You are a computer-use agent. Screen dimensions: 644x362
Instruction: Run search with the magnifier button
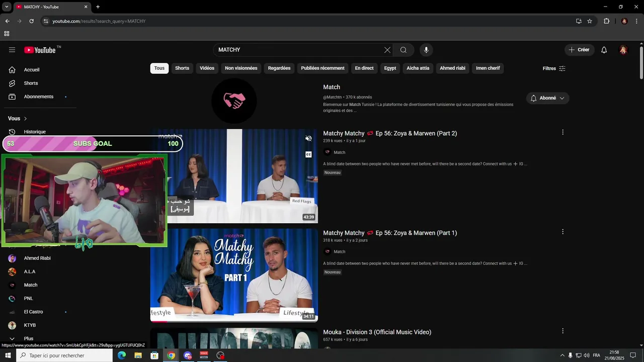point(404,50)
